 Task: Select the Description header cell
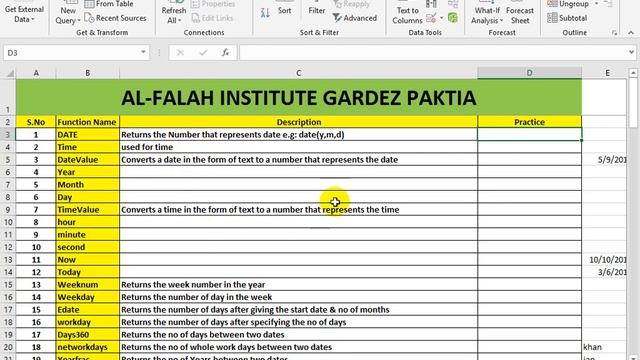pos(298,122)
